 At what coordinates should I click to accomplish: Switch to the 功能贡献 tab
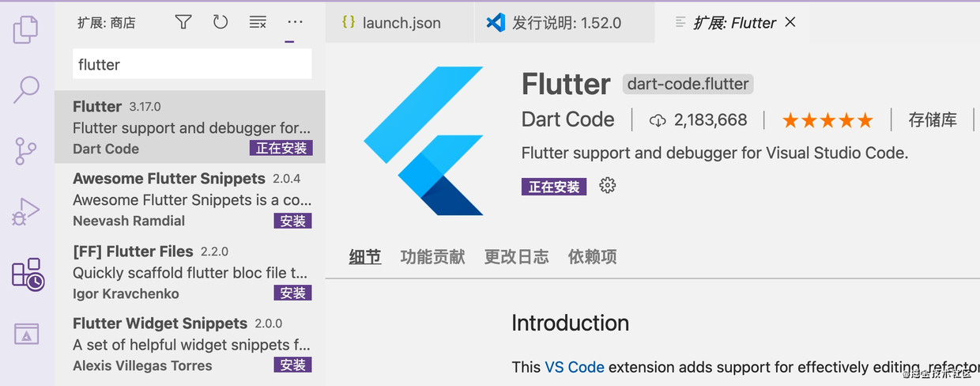[x=432, y=257]
